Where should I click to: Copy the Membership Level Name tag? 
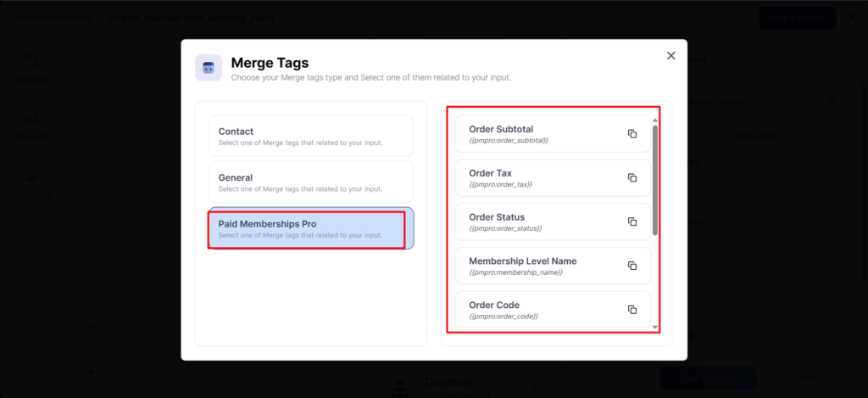(632, 266)
